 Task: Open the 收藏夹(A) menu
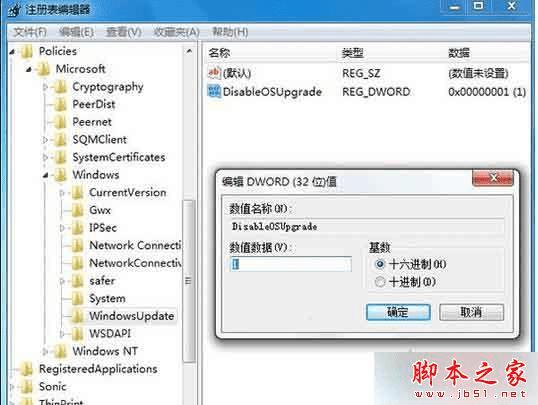176,32
